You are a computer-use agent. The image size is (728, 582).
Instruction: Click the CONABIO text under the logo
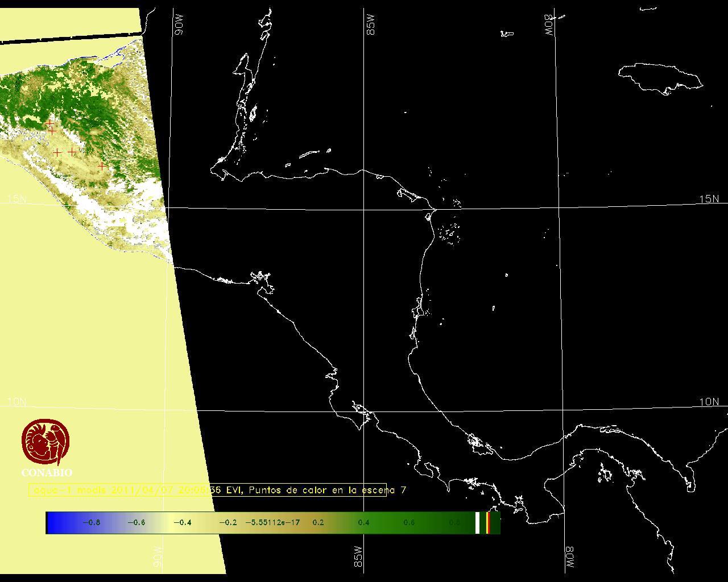(x=47, y=472)
